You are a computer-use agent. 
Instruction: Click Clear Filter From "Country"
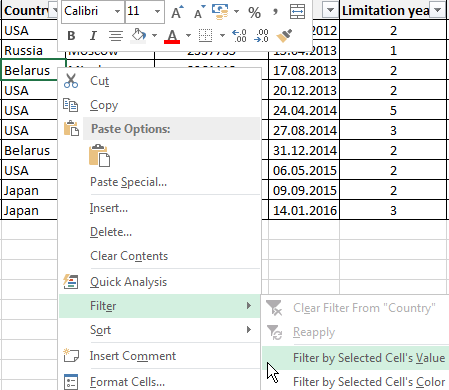click(355, 308)
